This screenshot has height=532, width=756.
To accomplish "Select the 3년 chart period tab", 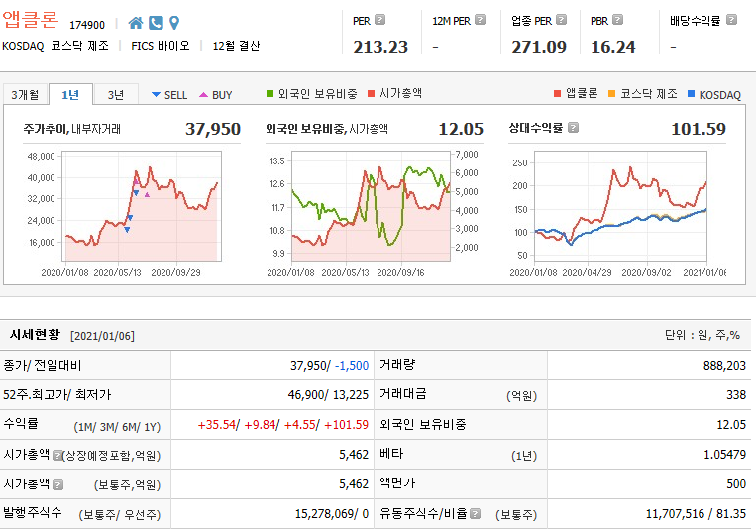I will click(x=116, y=94).
